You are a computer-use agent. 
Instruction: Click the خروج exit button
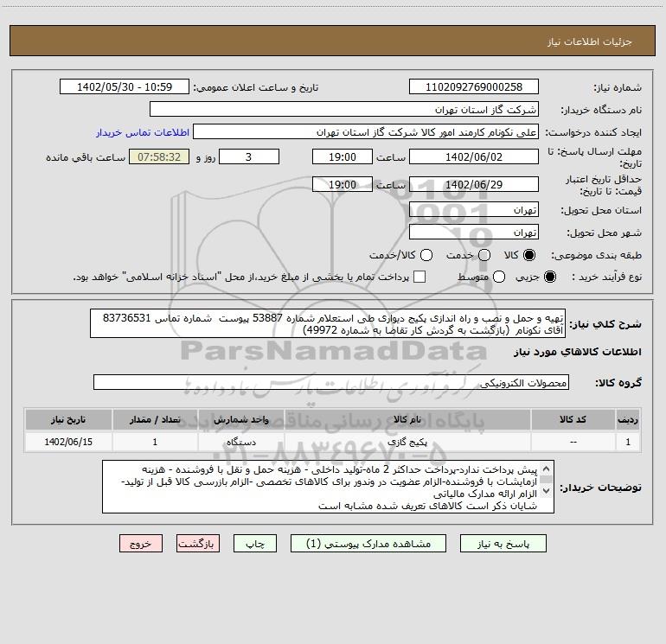tap(141, 544)
